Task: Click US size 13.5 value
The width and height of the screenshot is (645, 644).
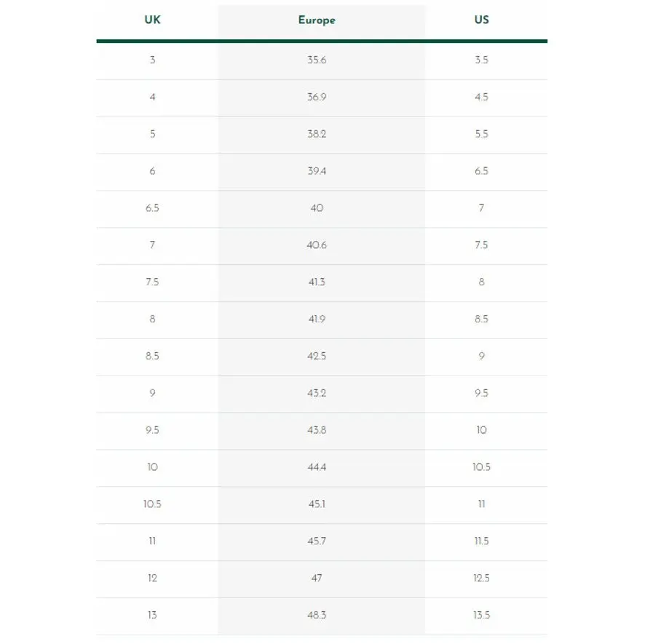Action: pos(481,615)
